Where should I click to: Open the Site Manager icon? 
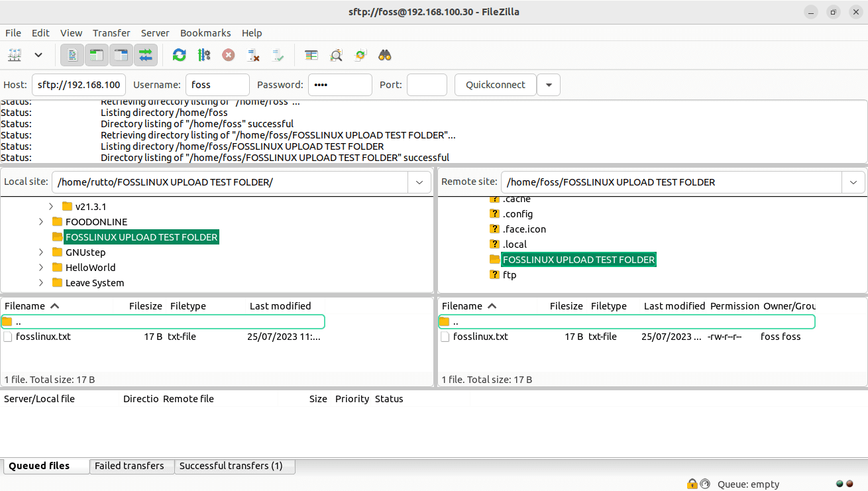[x=15, y=55]
